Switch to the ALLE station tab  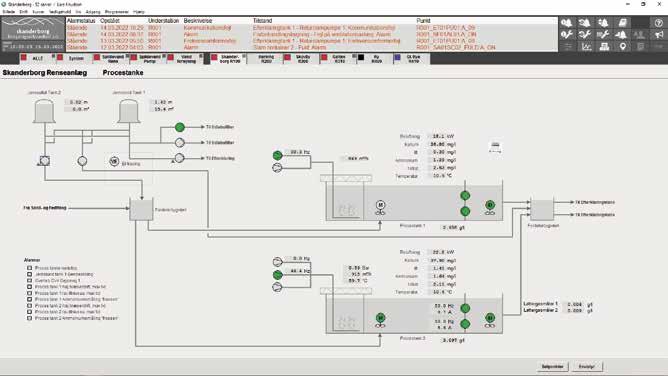pyautogui.click(x=37, y=59)
